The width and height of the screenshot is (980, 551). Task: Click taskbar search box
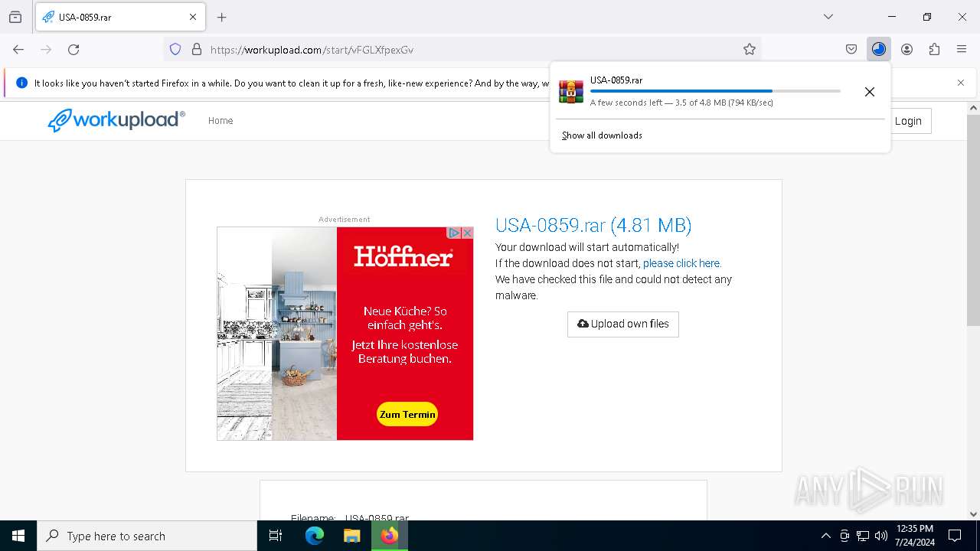[x=147, y=536]
